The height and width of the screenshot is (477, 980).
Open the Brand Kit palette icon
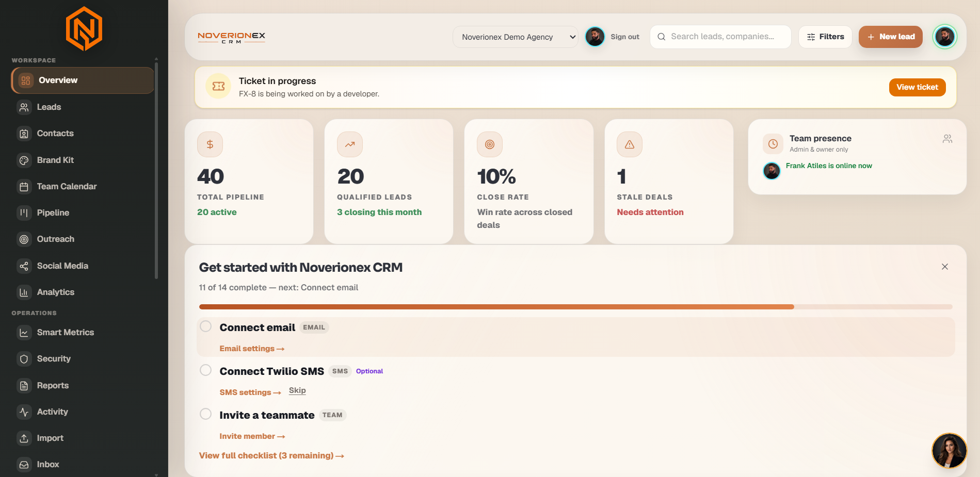coord(24,160)
